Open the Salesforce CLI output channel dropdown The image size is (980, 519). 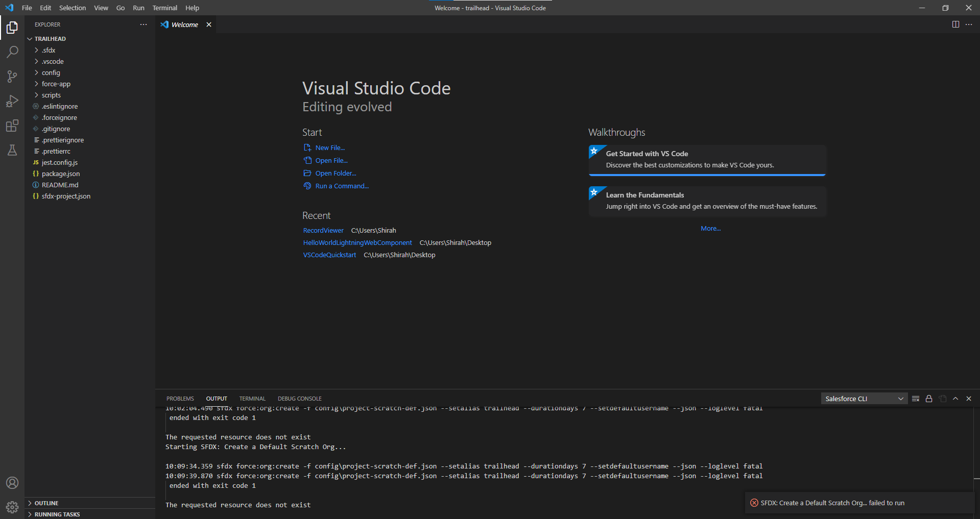[863, 399]
